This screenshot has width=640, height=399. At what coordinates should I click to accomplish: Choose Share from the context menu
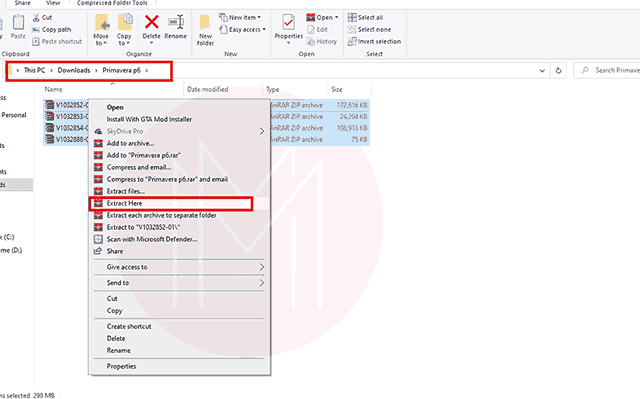180,251
